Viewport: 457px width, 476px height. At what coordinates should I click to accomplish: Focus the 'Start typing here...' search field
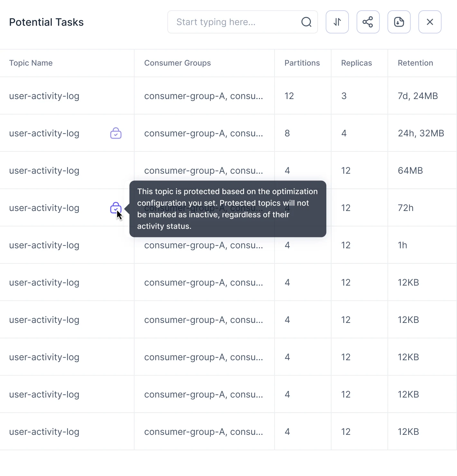[243, 22]
